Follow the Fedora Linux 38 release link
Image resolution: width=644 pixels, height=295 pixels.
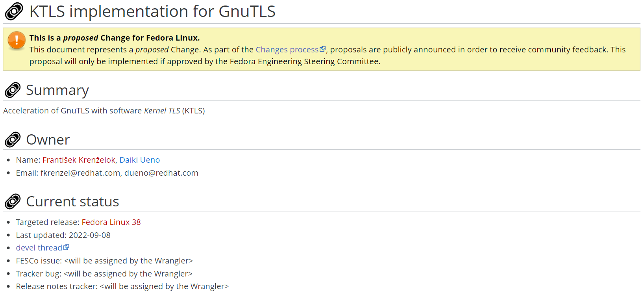coord(111,222)
